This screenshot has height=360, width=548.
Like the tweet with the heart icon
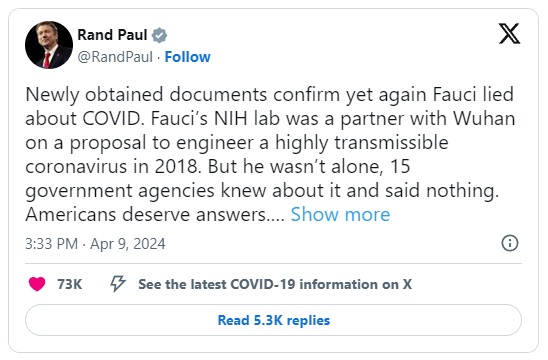point(37,284)
